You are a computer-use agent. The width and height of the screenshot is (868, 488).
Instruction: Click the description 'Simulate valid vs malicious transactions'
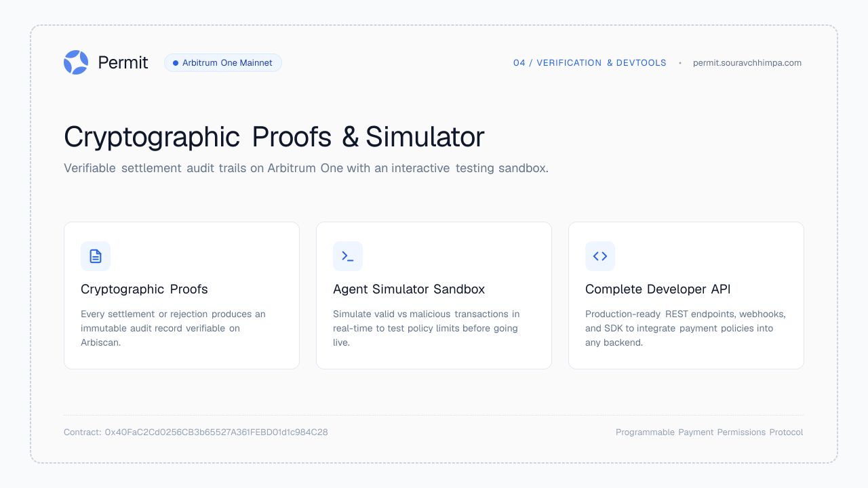[x=427, y=328]
